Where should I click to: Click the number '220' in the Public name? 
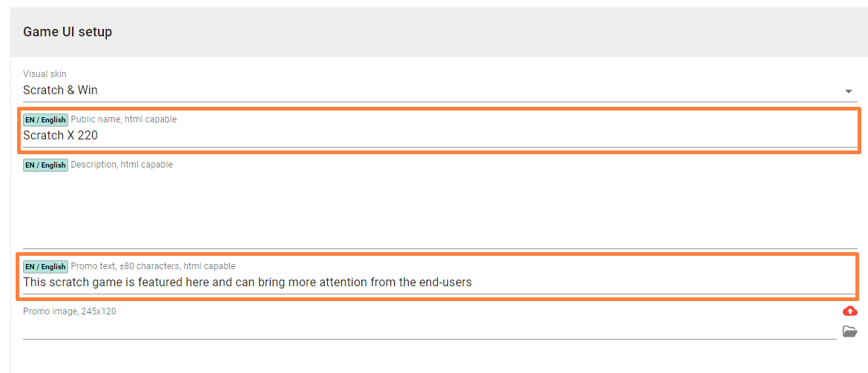88,136
